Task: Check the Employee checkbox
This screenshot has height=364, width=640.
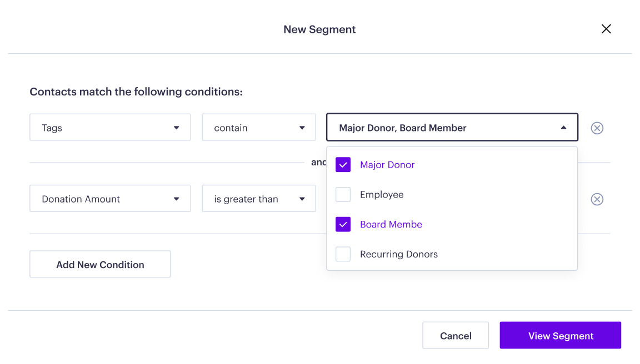Action: coord(343,195)
